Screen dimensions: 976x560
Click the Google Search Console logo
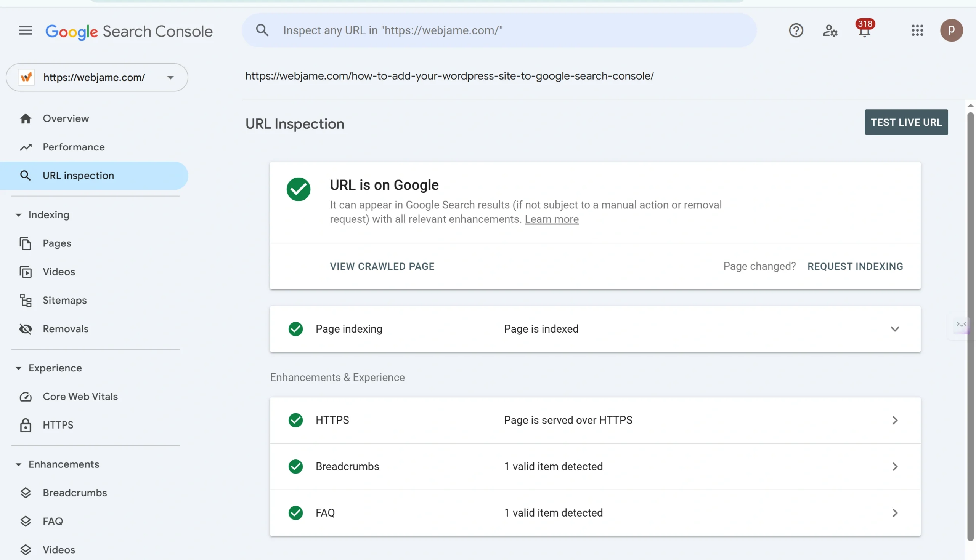pos(129,31)
